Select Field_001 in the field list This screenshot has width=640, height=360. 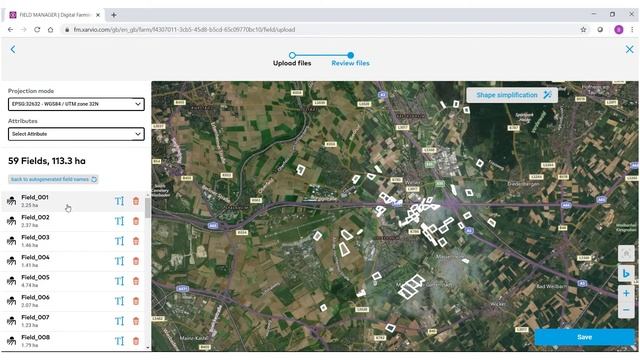pos(73,201)
